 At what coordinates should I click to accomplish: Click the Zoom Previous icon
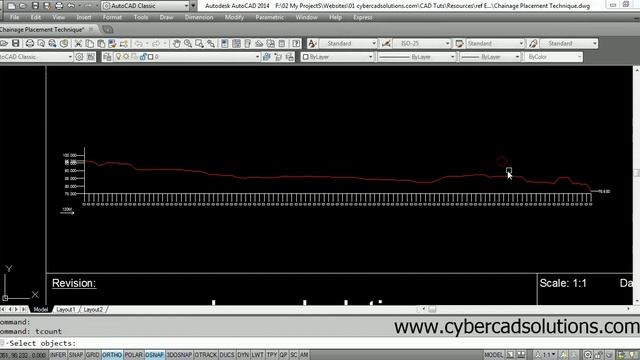(211, 43)
